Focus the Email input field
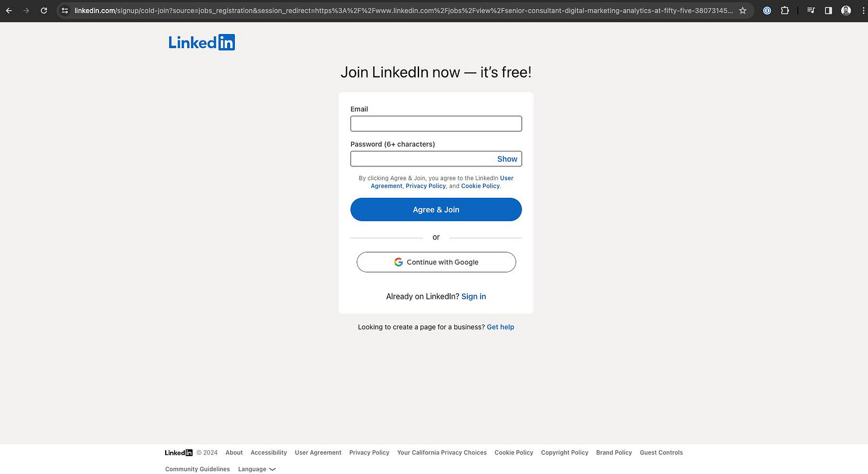Viewport: 868px width, 474px height. [x=436, y=123]
